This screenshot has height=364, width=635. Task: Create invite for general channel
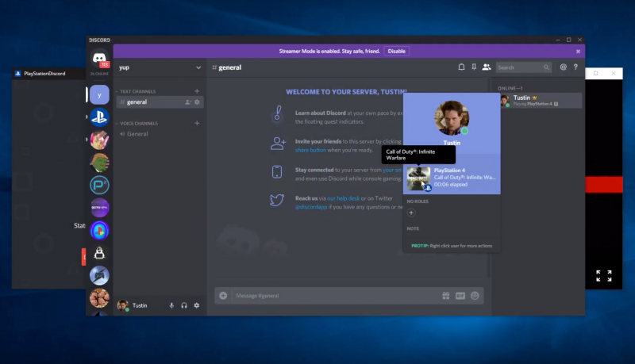coord(188,102)
